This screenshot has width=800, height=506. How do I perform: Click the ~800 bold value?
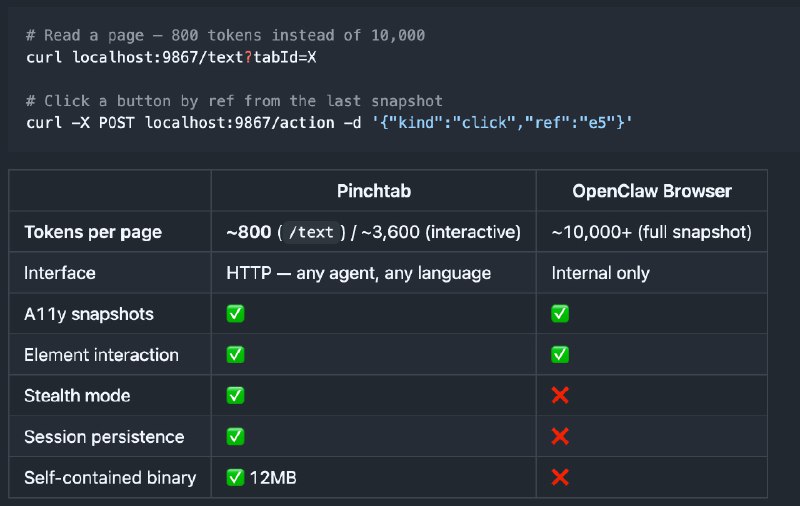tap(248, 232)
